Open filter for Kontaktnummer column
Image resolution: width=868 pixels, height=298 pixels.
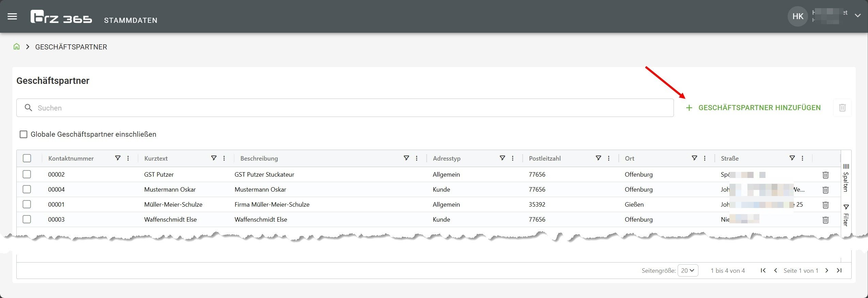(x=118, y=158)
